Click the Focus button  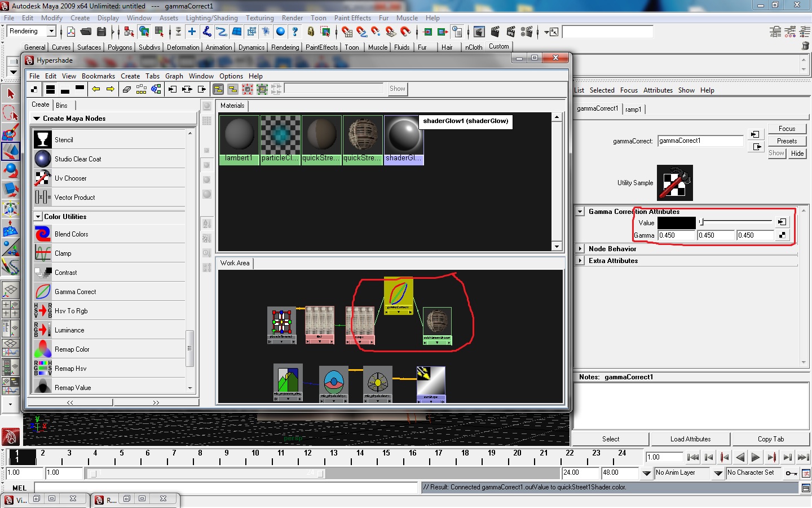tap(787, 129)
